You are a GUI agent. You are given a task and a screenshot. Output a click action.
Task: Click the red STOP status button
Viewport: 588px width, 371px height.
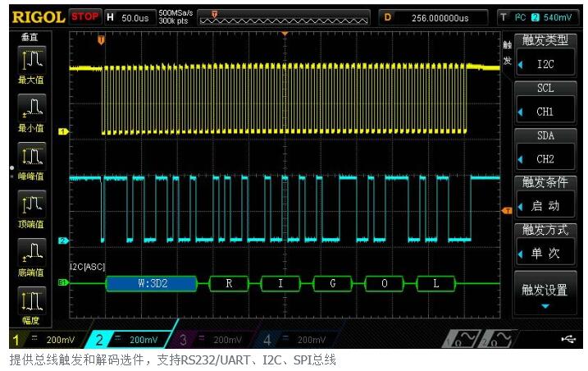pyautogui.click(x=85, y=16)
